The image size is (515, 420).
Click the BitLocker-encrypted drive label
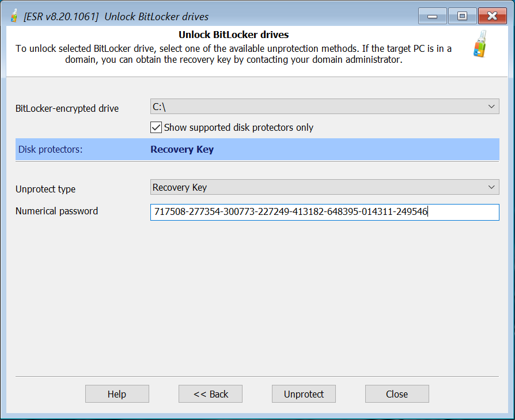tap(67, 108)
